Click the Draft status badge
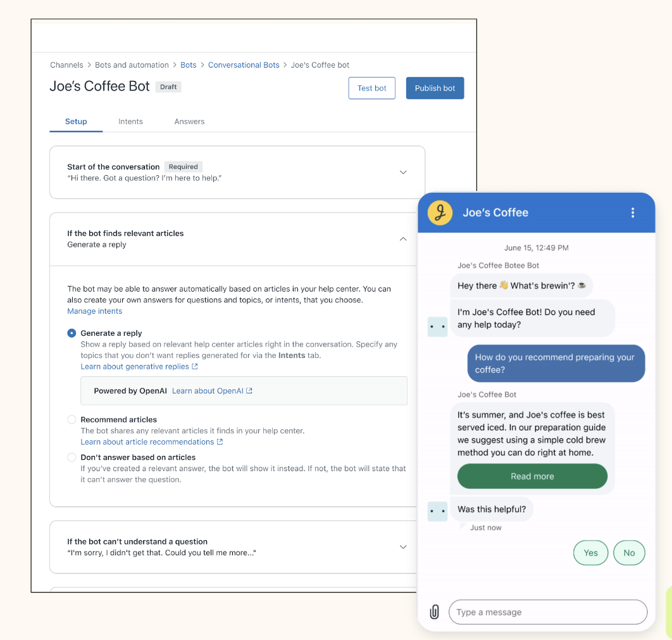Viewport: 672px width, 640px height. click(x=168, y=87)
